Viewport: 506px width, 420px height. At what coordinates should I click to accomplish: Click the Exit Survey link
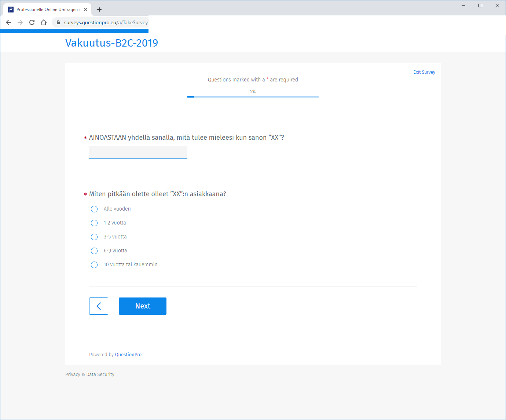pos(424,72)
